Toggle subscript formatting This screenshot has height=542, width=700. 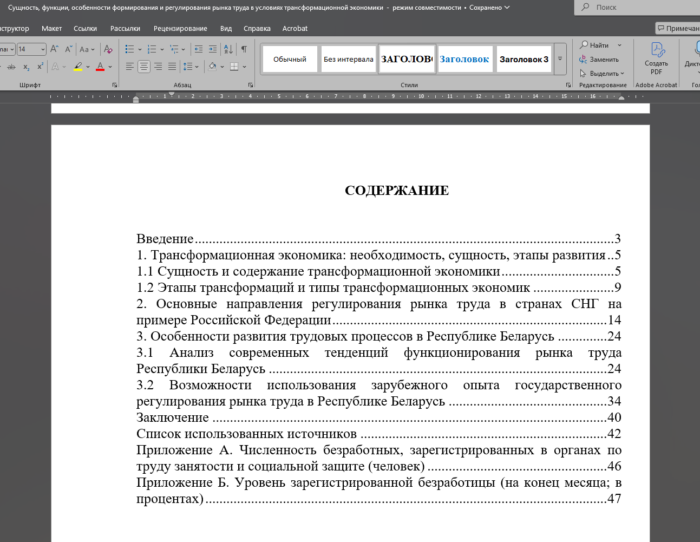coord(26,67)
